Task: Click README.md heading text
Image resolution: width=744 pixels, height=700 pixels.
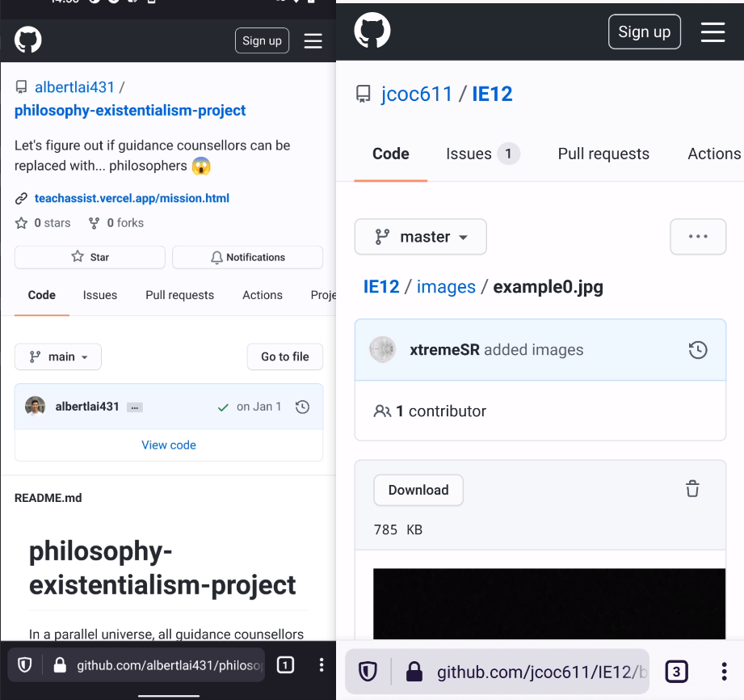Action: tap(48, 498)
